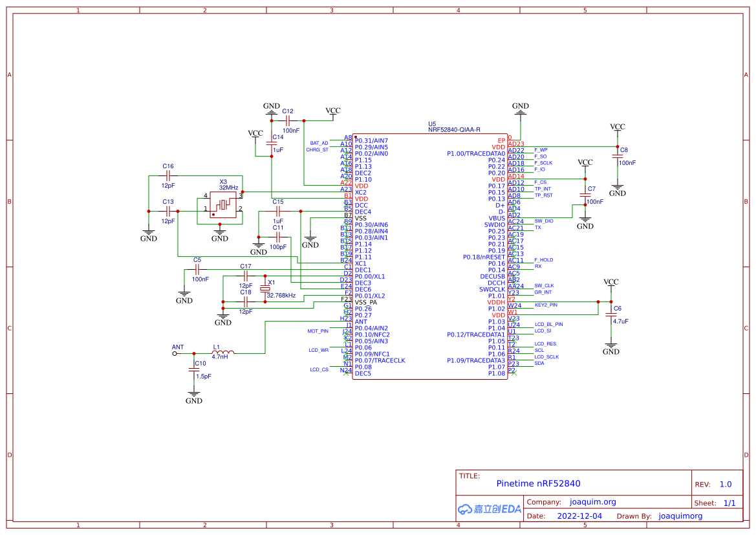Click the L1 4.7nH inductor symbol

[x=223, y=353]
